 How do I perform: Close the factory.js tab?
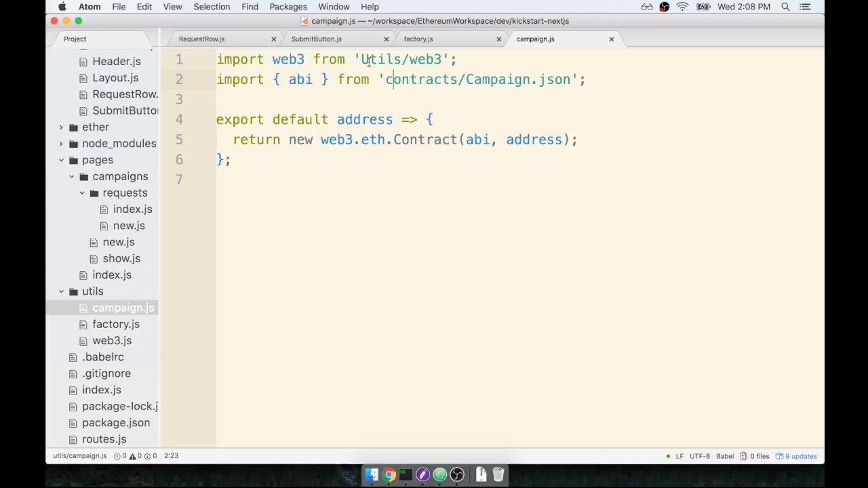pyautogui.click(x=499, y=39)
